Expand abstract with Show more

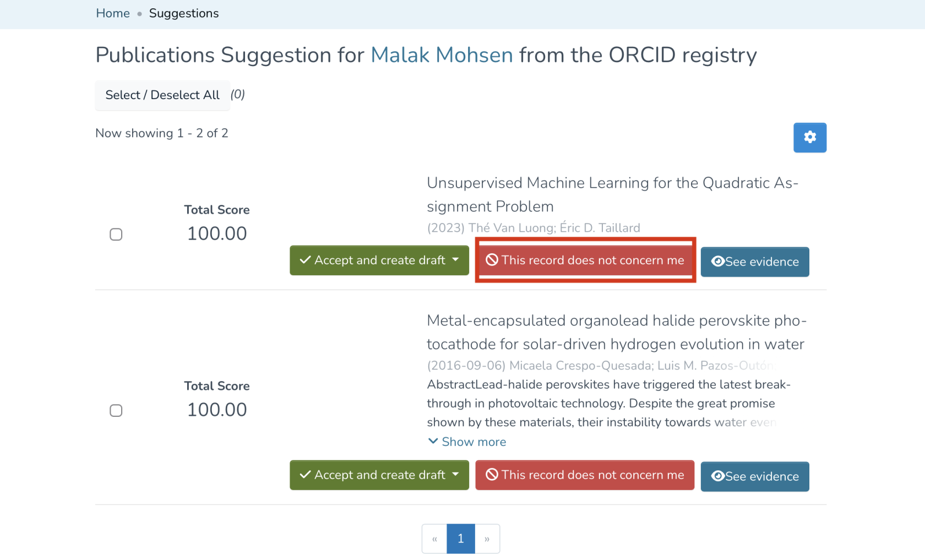(x=467, y=442)
